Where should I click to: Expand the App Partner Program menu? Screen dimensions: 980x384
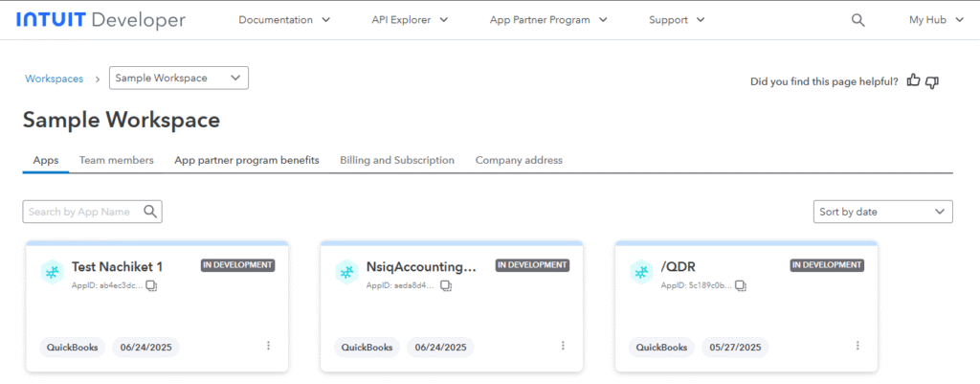tap(548, 20)
